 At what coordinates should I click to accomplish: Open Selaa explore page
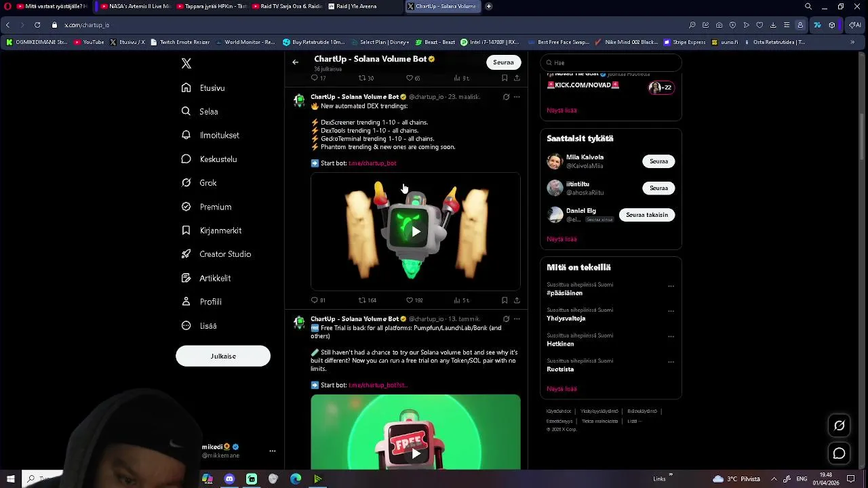coord(199,112)
